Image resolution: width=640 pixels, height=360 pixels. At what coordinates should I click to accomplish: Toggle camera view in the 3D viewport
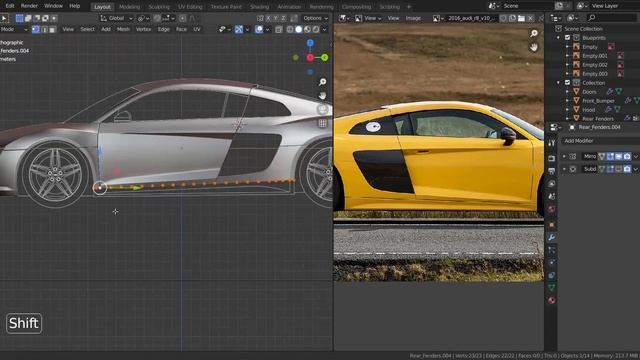click(x=322, y=109)
